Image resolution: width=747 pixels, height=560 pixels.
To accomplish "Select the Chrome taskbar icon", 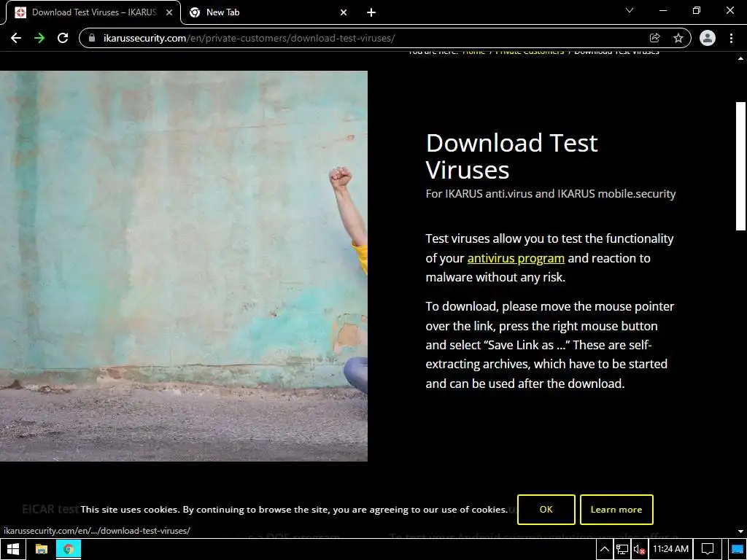I will click(68, 549).
